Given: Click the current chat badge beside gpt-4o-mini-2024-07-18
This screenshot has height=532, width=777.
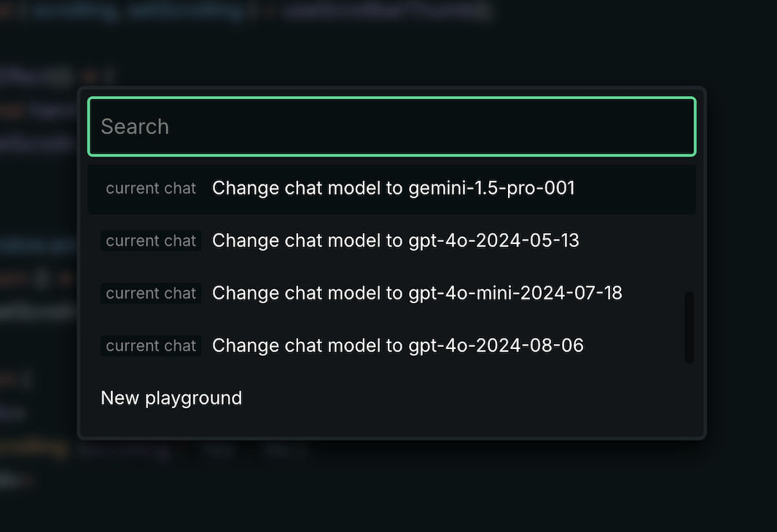Looking at the screenshot, I should [151, 294].
